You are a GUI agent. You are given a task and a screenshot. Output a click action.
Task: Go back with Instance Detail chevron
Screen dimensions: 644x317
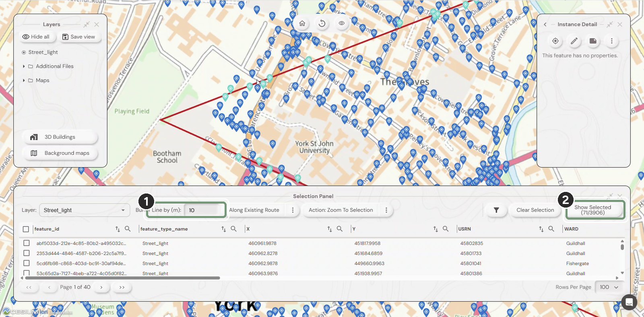(x=545, y=25)
